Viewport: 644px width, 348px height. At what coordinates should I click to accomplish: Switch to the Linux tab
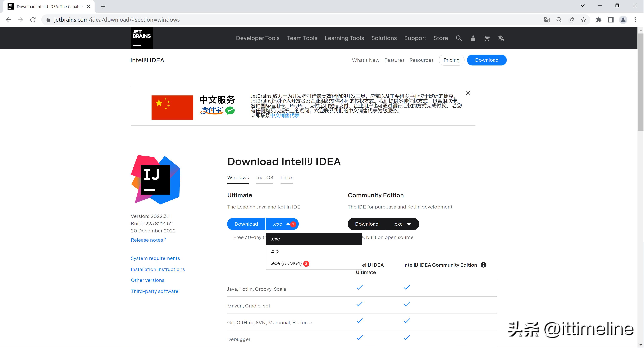click(286, 178)
